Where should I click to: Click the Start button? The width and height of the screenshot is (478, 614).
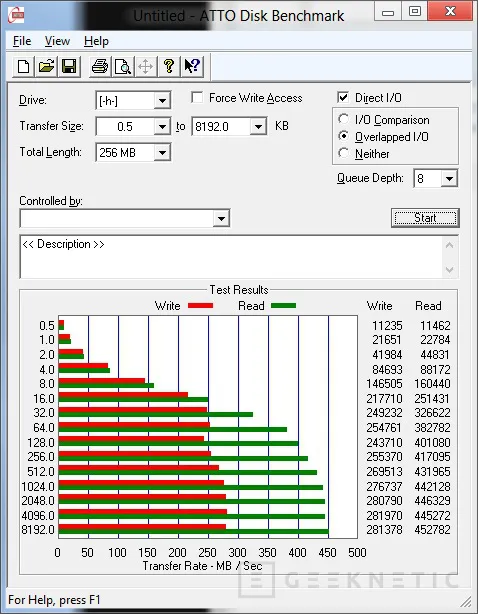[x=425, y=218]
